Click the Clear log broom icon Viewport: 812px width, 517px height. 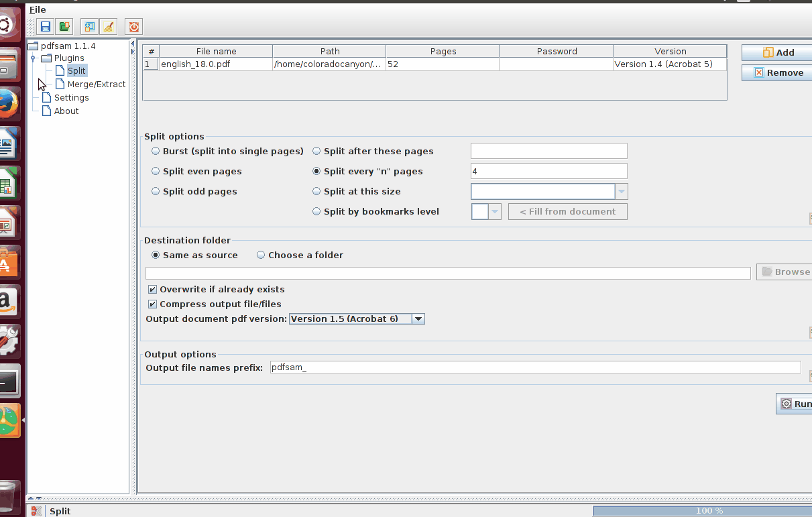point(109,27)
